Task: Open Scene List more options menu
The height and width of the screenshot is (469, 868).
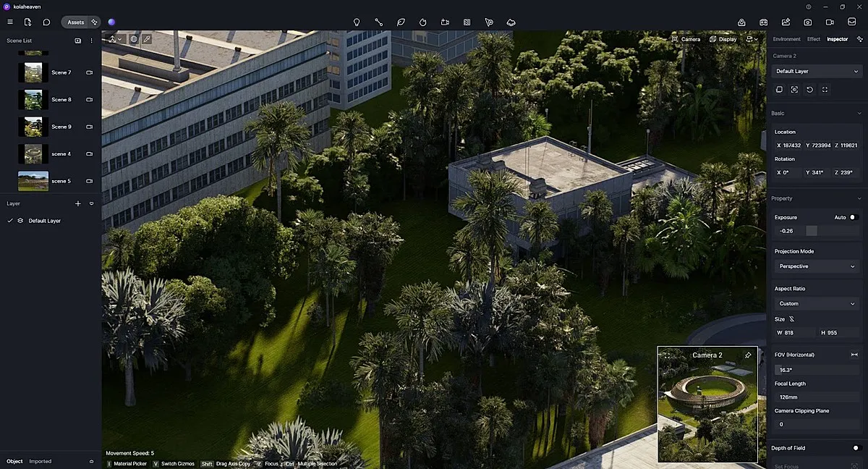Action: (91, 41)
